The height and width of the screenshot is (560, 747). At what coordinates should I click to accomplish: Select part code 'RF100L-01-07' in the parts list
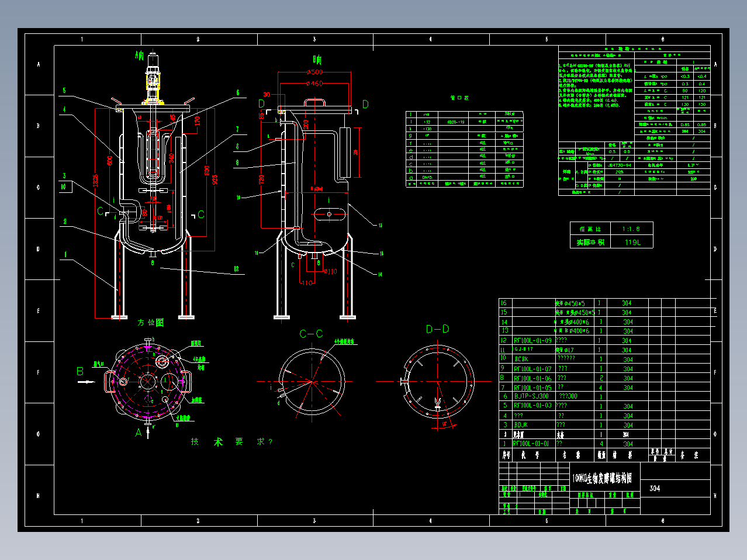[x=532, y=369]
